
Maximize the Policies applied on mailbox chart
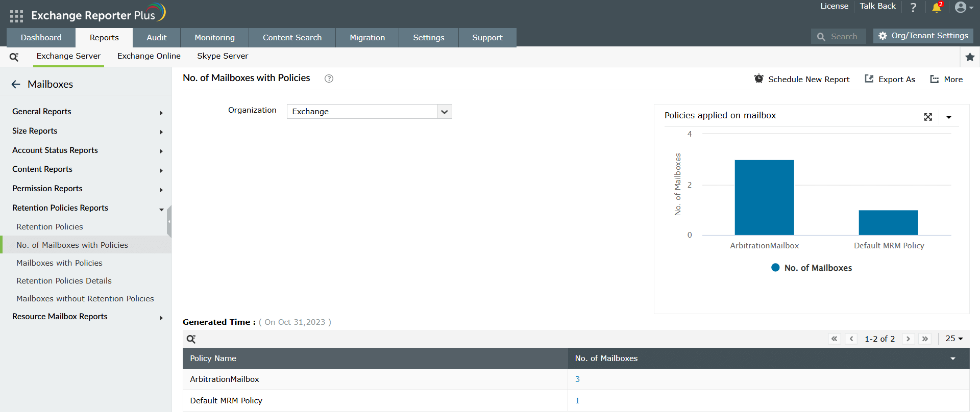pos(928,117)
